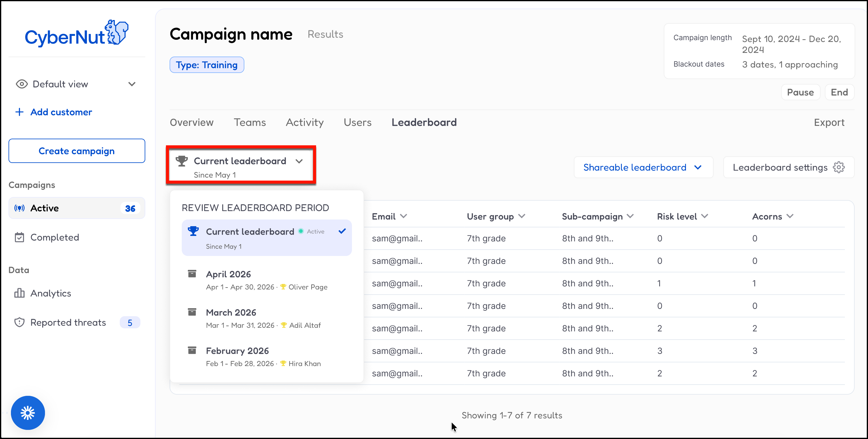The image size is (868, 439).
Task: Open the Shareable leaderboard dropdown
Action: coord(643,167)
